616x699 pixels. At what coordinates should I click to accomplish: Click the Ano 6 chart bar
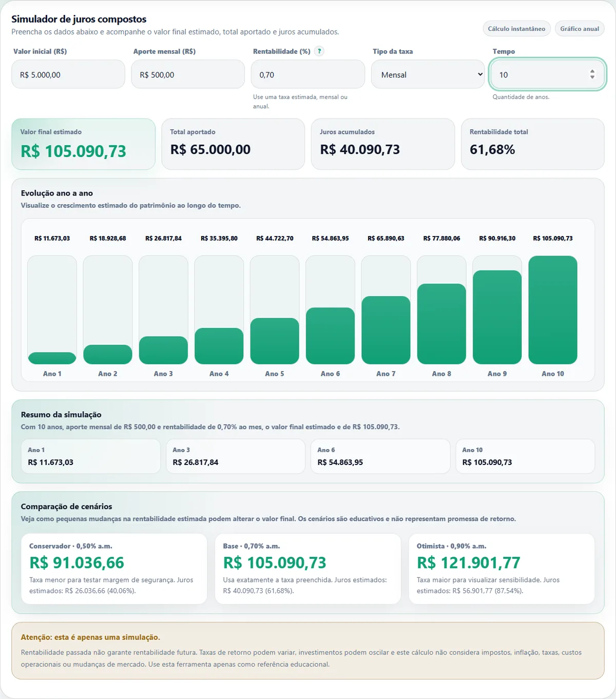pos(331,336)
